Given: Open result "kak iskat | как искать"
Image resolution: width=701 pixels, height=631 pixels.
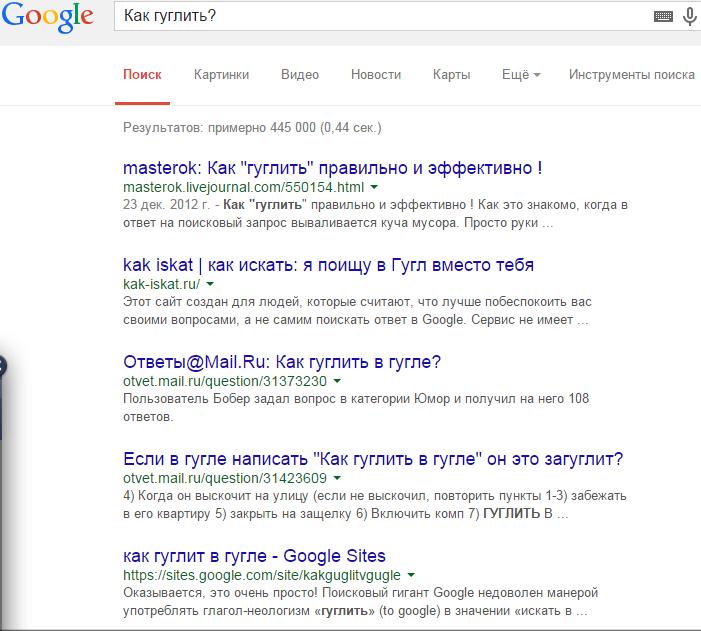Looking at the screenshot, I should [x=328, y=265].
